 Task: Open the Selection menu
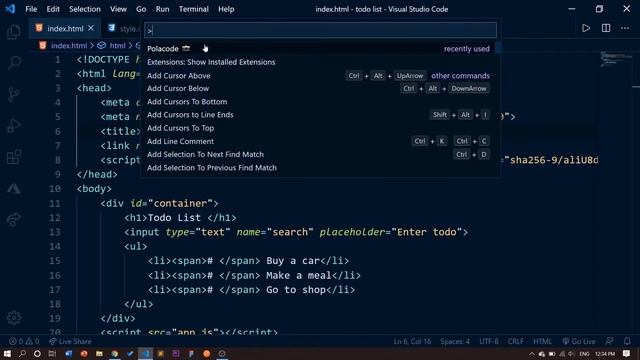click(84, 9)
